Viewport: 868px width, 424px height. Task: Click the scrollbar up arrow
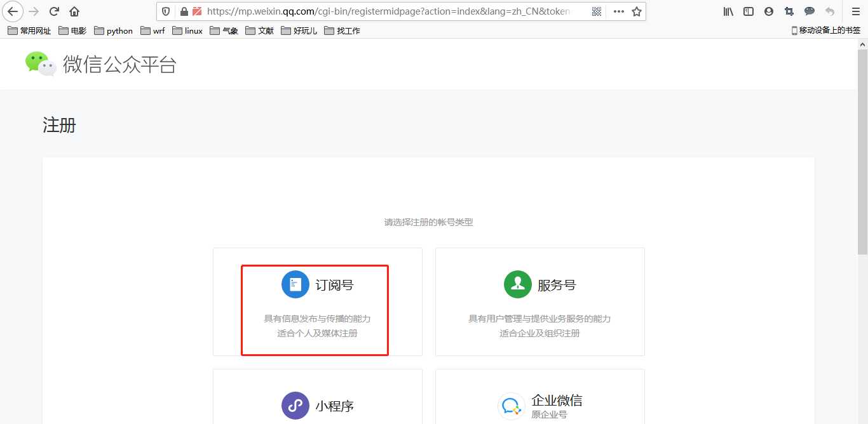pos(862,43)
